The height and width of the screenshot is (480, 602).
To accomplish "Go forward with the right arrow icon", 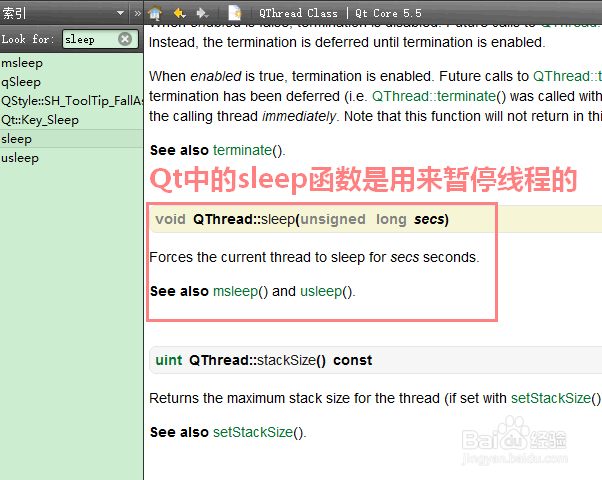I will 202,13.
